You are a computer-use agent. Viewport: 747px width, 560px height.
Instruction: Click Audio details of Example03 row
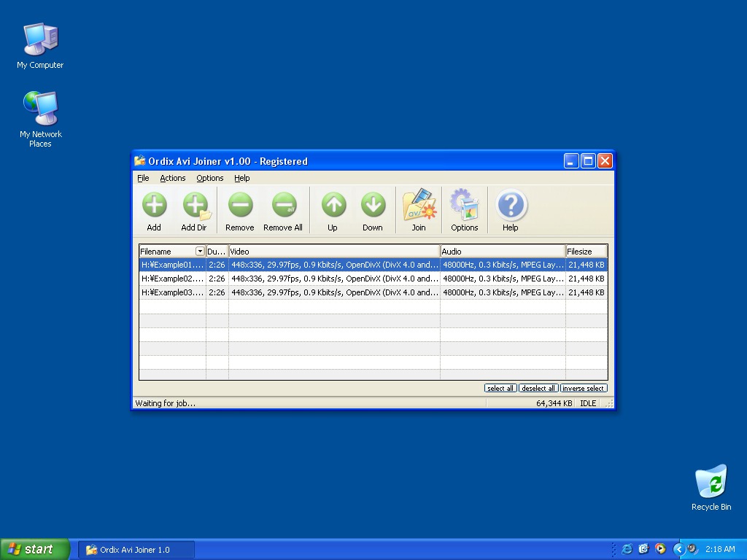[x=503, y=292]
